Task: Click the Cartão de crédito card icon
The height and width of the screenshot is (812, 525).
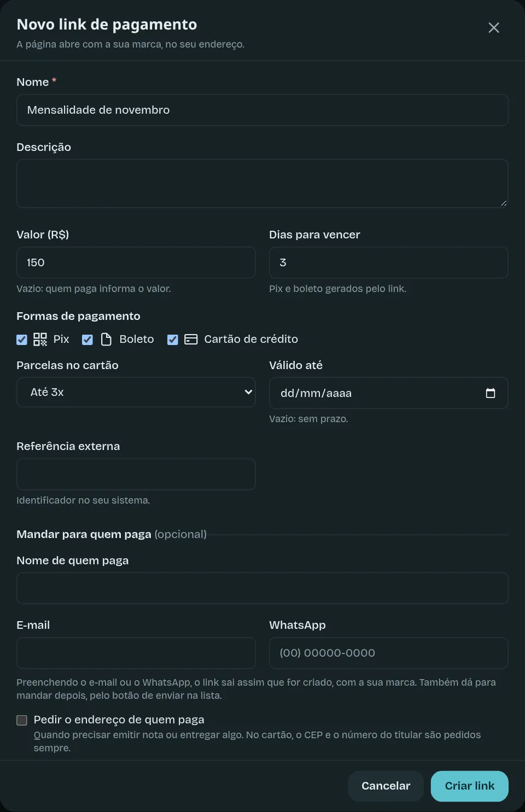Action: tap(191, 340)
